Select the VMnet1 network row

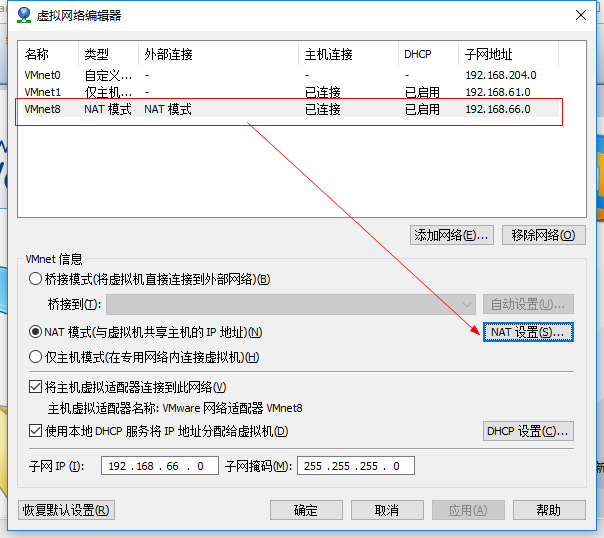tap(291, 92)
